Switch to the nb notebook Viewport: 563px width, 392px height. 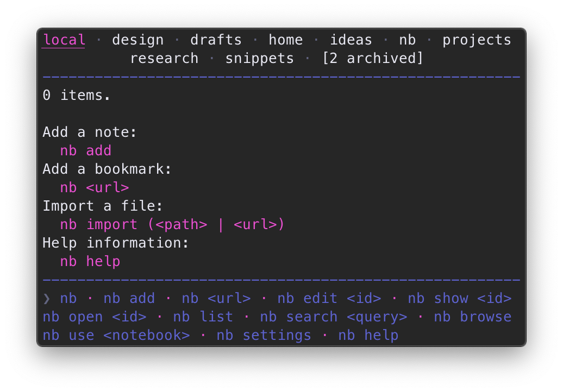[x=407, y=39]
